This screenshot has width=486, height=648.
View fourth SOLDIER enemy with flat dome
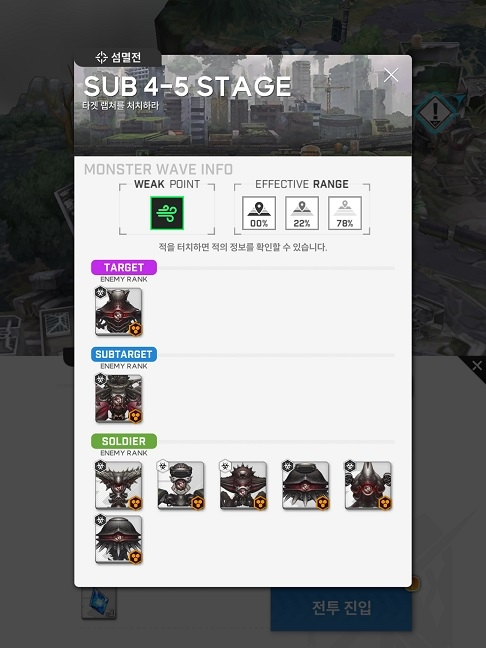[x=306, y=485]
